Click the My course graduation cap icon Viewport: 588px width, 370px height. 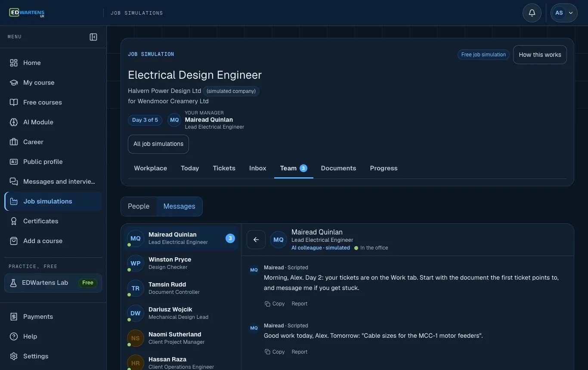point(14,83)
